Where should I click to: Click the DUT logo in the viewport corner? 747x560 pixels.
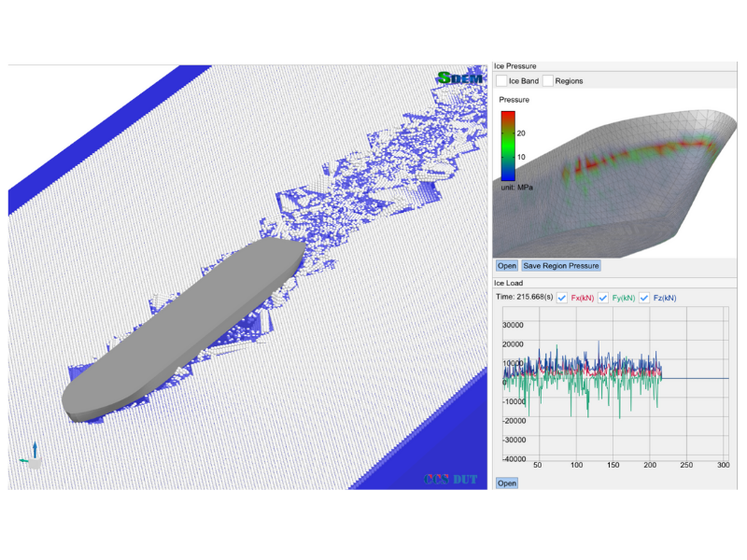pyautogui.click(x=450, y=479)
